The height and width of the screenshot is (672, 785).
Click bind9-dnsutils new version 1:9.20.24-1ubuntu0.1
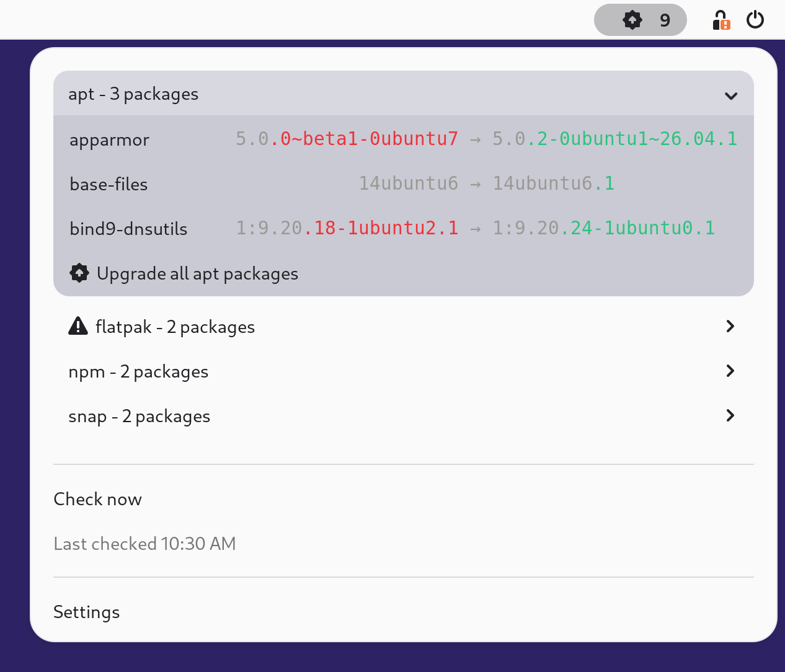click(603, 228)
